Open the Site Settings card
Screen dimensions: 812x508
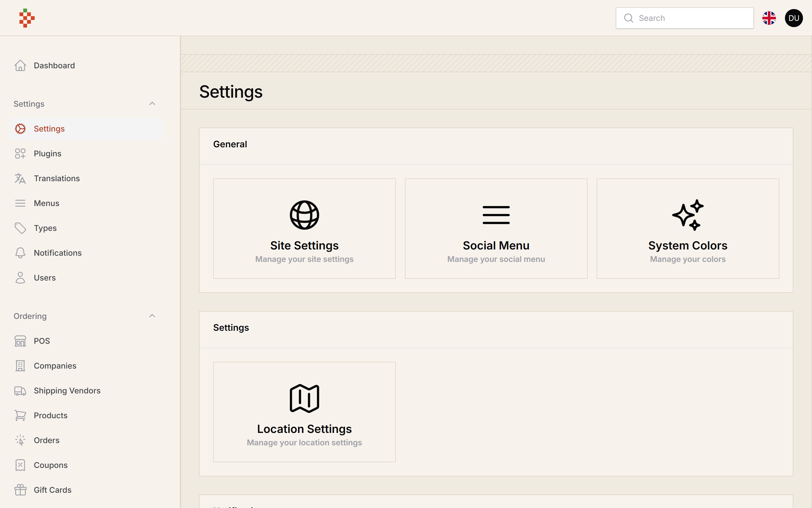(x=304, y=229)
